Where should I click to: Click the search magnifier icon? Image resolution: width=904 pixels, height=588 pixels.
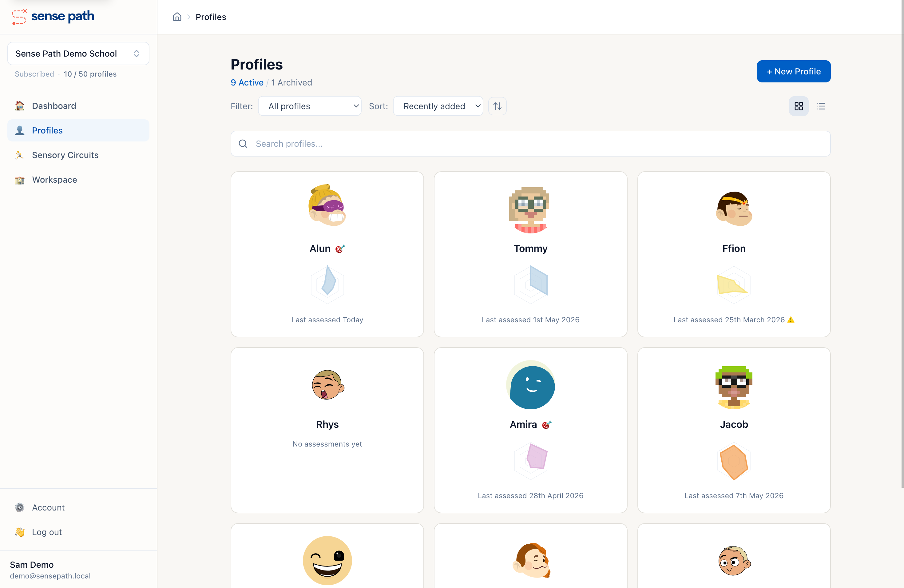pos(243,144)
